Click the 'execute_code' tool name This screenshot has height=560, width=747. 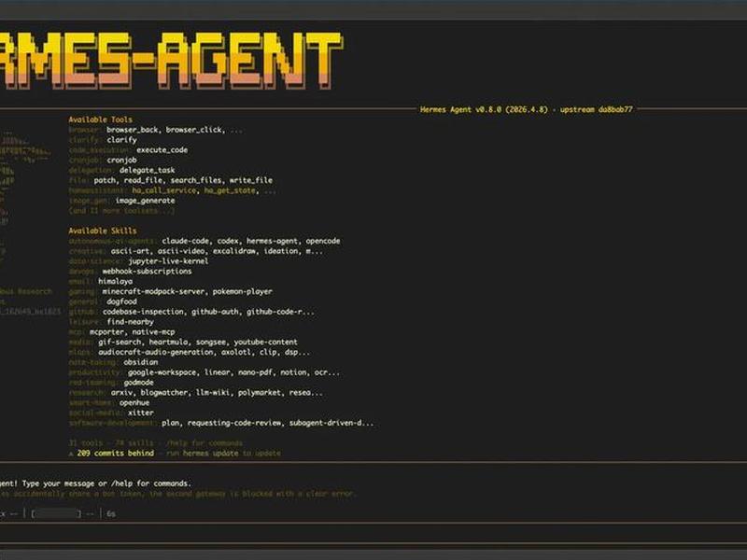coord(162,150)
